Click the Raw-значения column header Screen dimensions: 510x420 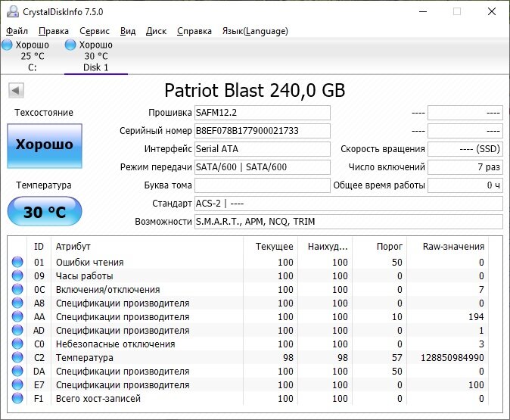pyautogui.click(x=447, y=247)
